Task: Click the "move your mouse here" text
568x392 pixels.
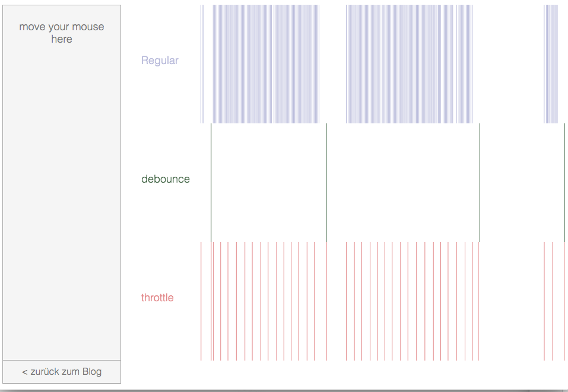Action: point(62,33)
